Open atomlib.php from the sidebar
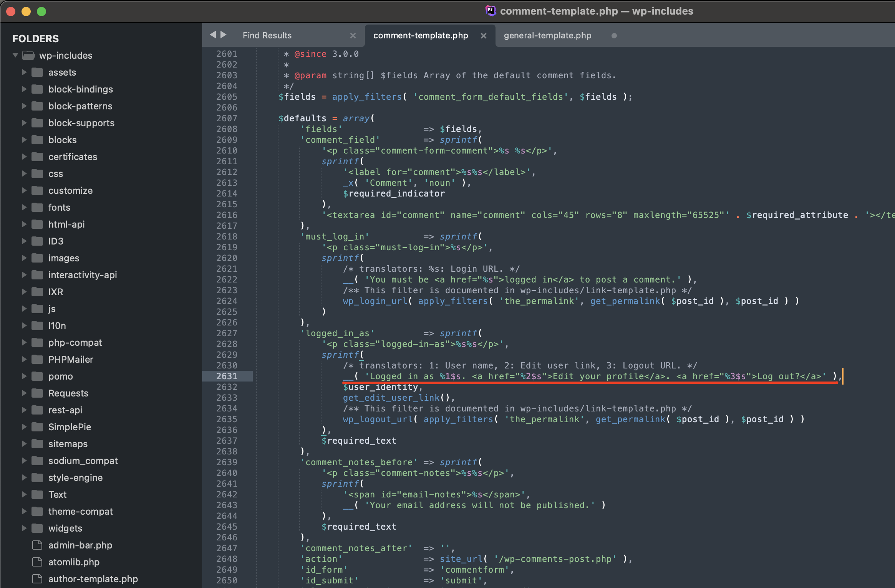Image resolution: width=895 pixels, height=588 pixels. point(74,562)
